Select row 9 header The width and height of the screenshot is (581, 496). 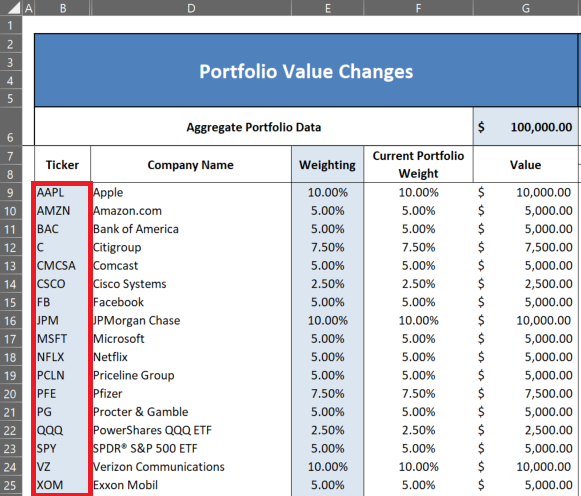click(x=11, y=192)
